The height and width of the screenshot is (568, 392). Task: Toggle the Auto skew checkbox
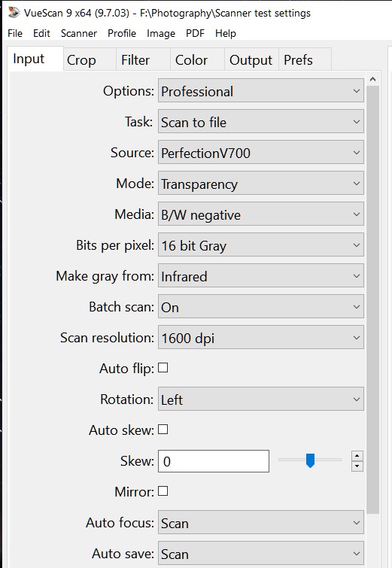pyautogui.click(x=163, y=430)
